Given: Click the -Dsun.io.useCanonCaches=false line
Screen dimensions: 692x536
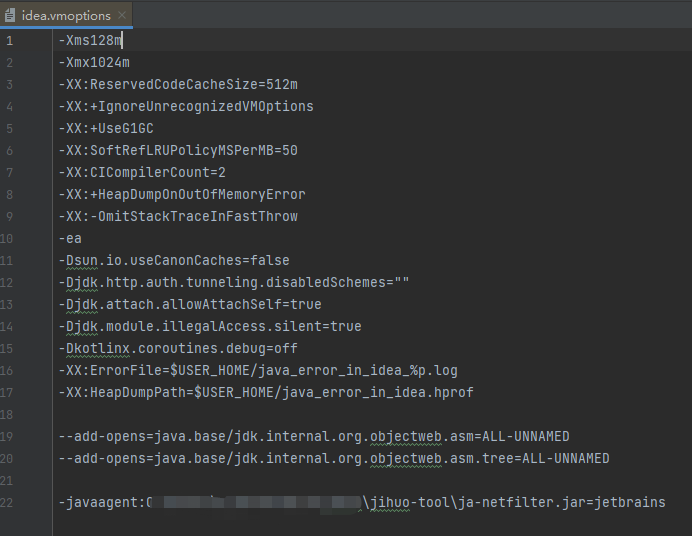Looking at the screenshot, I should pos(174,260).
